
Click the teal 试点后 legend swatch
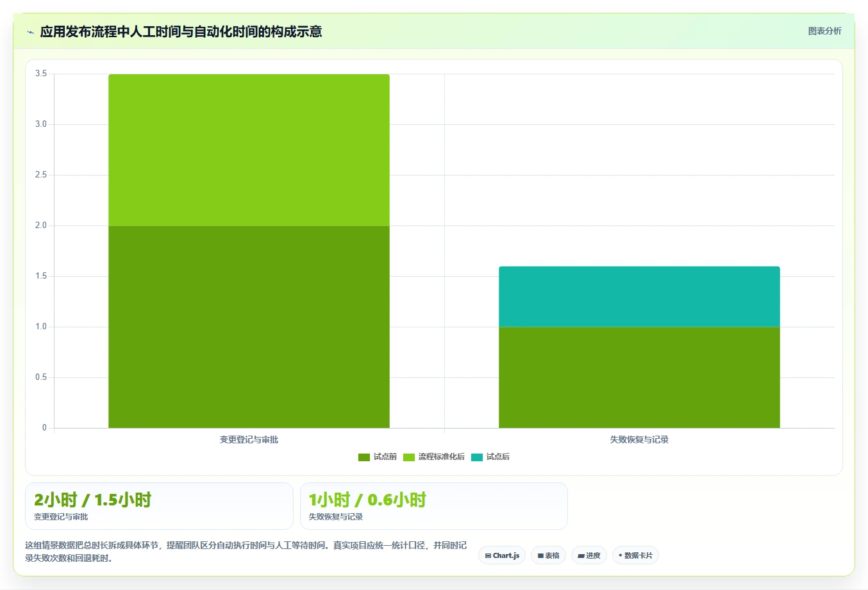click(477, 457)
